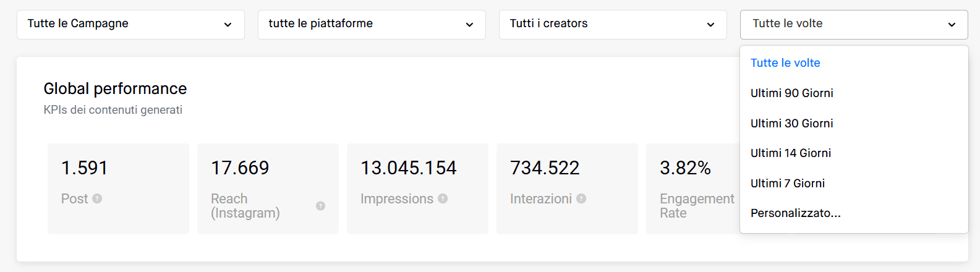Expand the tutte le piattaforme filter
This screenshot has height=272, width=980.
pos(372,24)
